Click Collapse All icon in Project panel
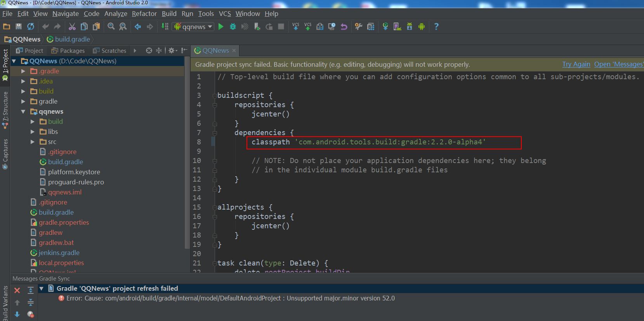The height and width of the screenshot is (321, 644). (x=159, y=50)
